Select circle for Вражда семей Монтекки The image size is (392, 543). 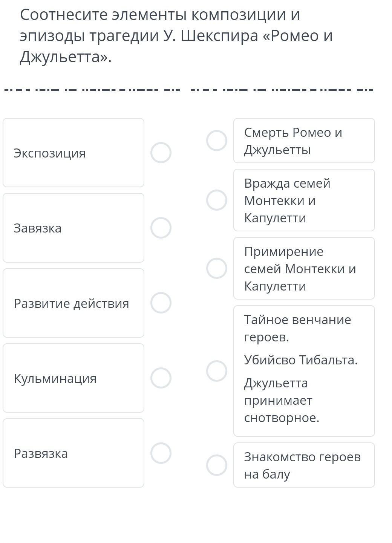point(217,200)
